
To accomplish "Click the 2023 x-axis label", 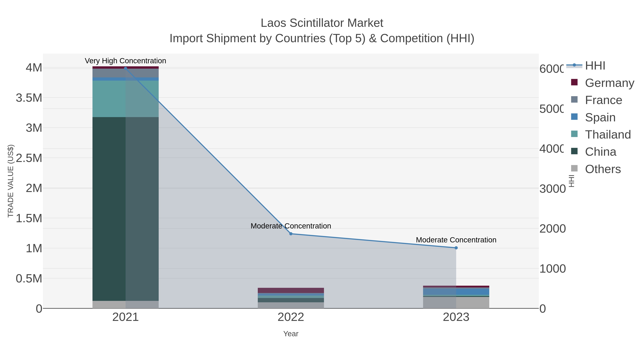I will coord(456,317).
